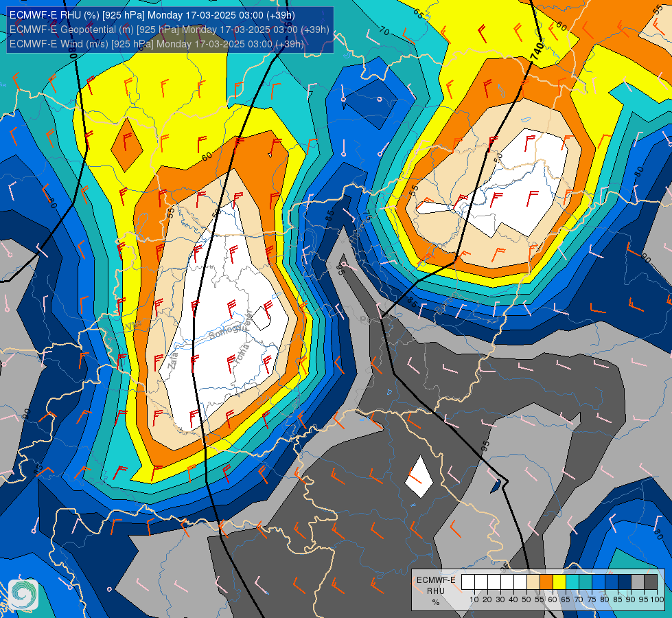Pick the bright blue 75–80 legend swatch
The width and height of the screenshot is (672, 618).
[x=599, y=582]
